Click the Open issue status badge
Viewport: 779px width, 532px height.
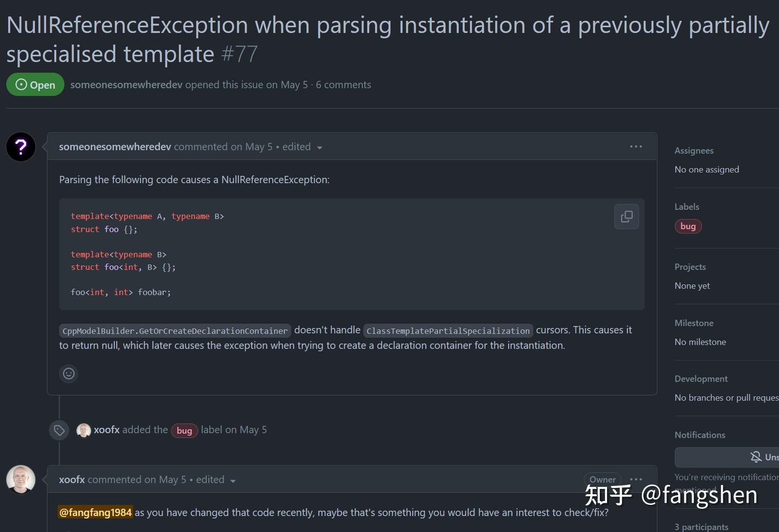[x=35, y=84]
